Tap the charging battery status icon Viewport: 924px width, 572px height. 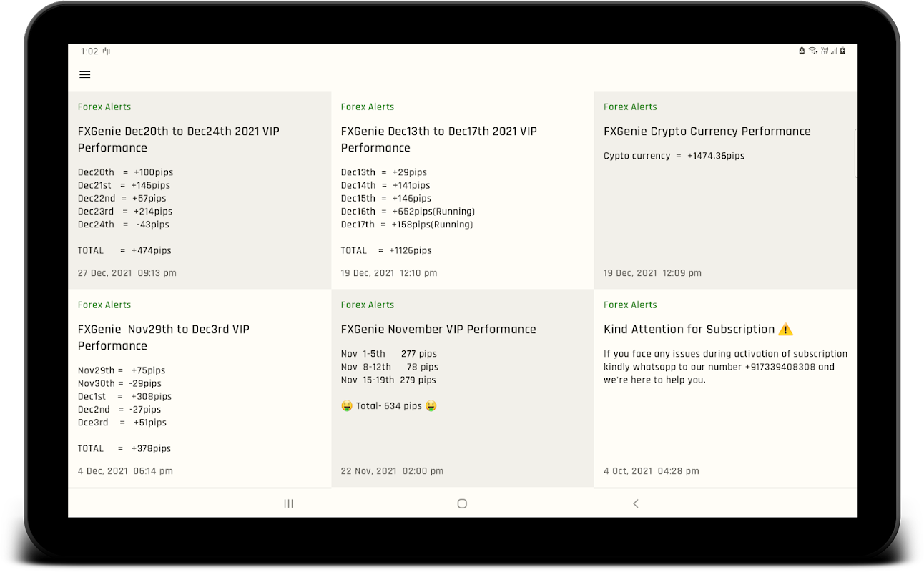[x=842, y=51]
